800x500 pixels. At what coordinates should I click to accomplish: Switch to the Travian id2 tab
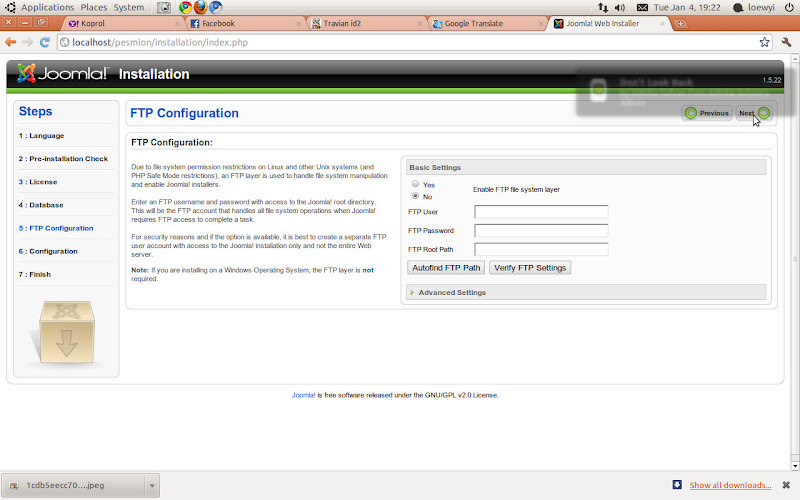pos(366,23)
